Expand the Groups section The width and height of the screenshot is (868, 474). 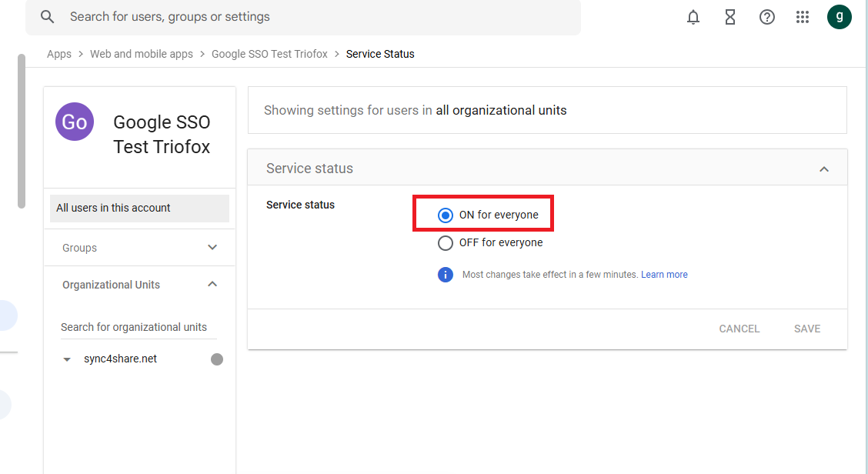(212, 248)
